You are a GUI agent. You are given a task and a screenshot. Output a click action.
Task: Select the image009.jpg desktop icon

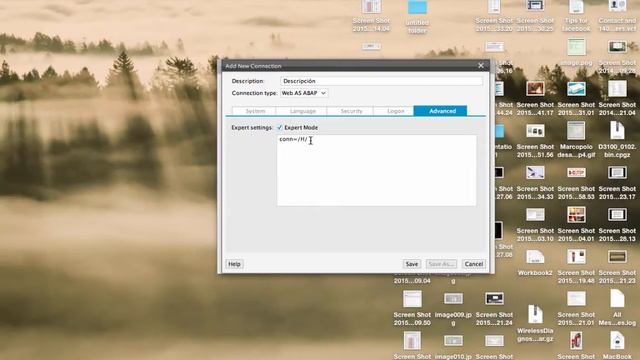coord(453,299)
